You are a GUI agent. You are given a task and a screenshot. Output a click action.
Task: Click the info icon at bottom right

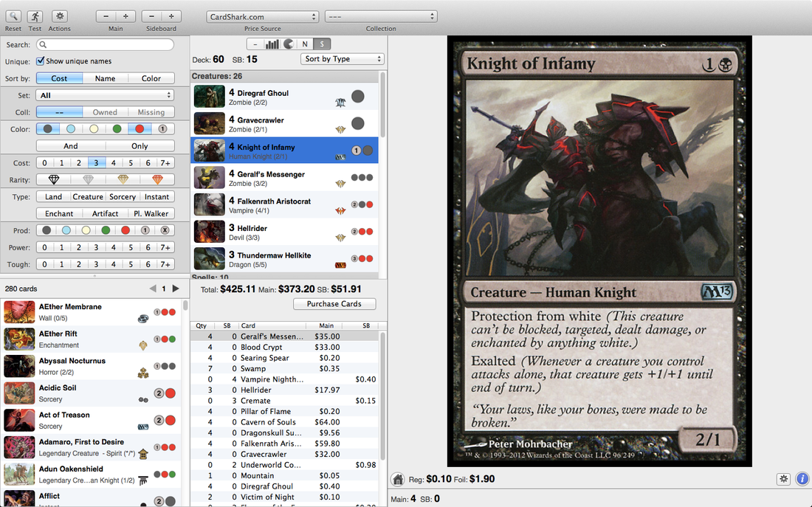pos(802,479)
